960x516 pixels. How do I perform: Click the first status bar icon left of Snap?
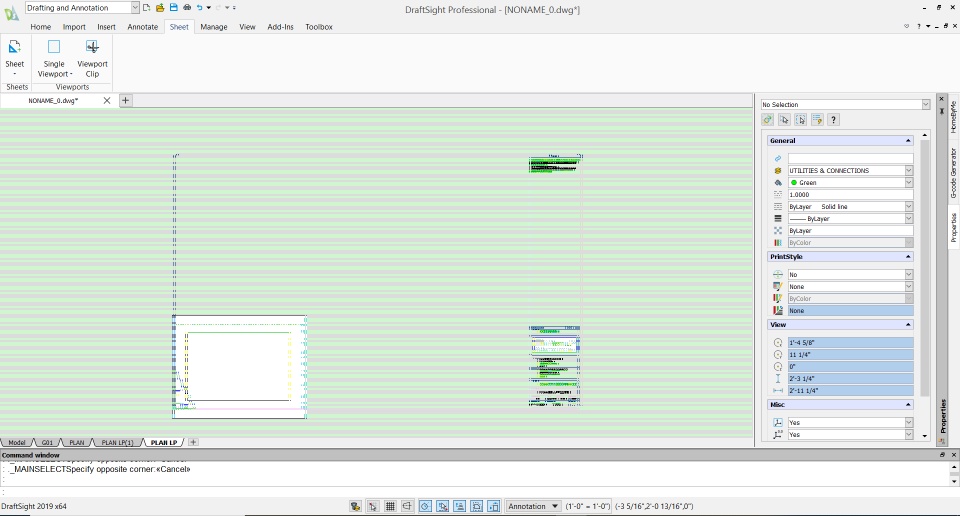coord(355,506)
